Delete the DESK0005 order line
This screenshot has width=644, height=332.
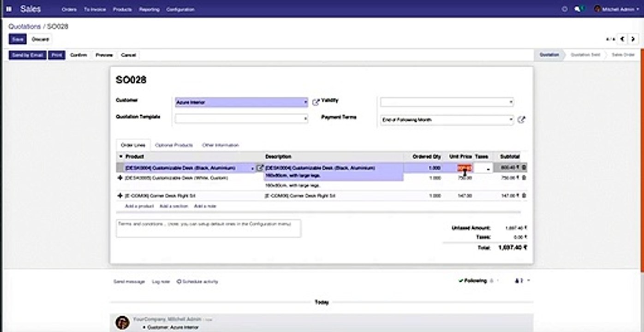(x=524, y=178)
